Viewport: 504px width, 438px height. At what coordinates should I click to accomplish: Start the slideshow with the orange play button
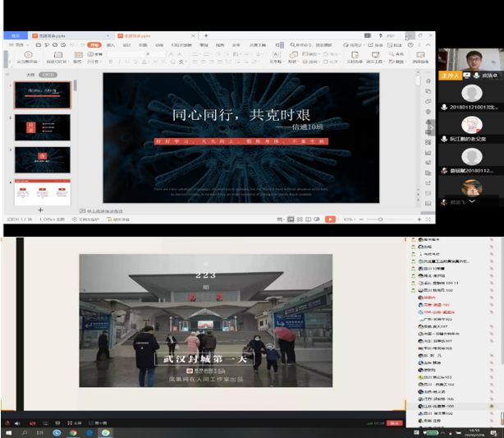tap(330, 219)
